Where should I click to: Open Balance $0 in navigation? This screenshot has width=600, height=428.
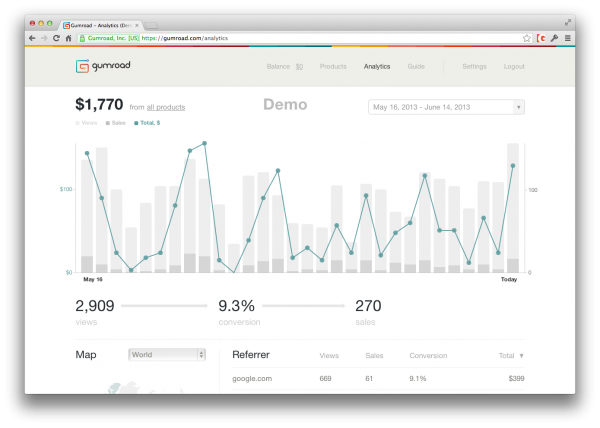coord(285,67)
